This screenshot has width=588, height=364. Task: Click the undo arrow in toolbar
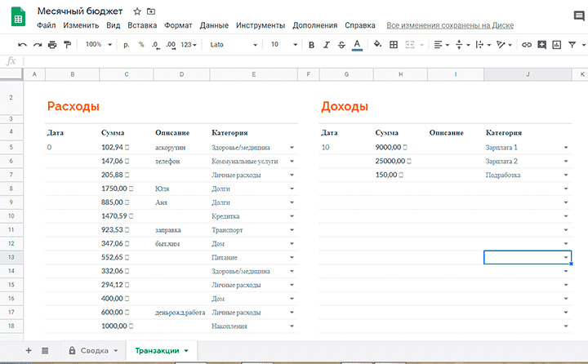pyautogui.click(x=22, y=44)
